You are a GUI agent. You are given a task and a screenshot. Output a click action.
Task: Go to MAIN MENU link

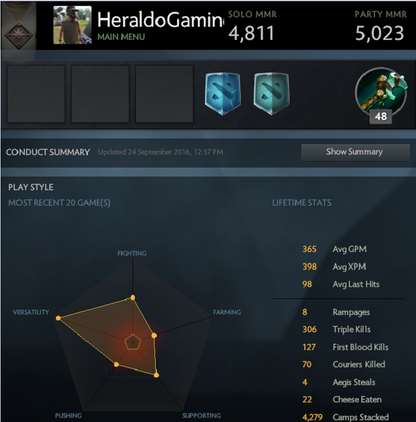click(x=121, y=37)
